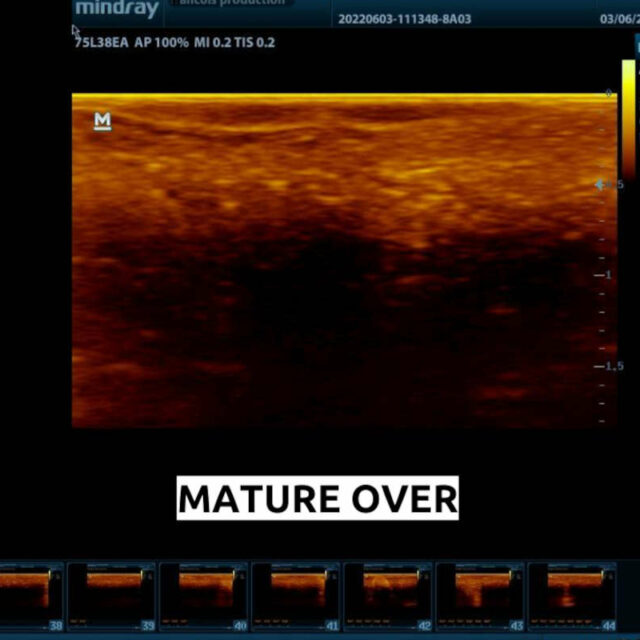This screenshot has height=640, width=640.
Task: Click the AP 100% acoustic power value
Action: click(x=162, y=42)
